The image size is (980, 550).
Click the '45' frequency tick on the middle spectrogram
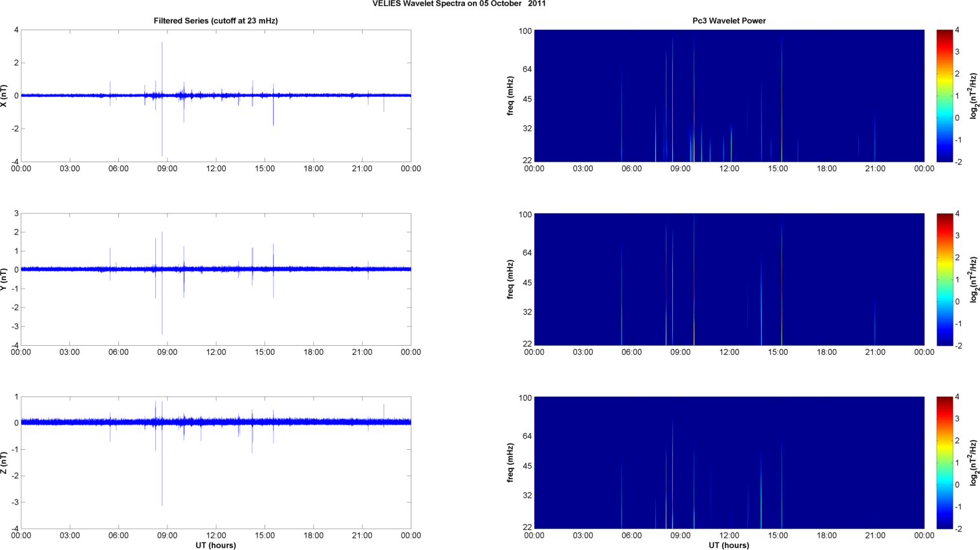tap(527, 282)
